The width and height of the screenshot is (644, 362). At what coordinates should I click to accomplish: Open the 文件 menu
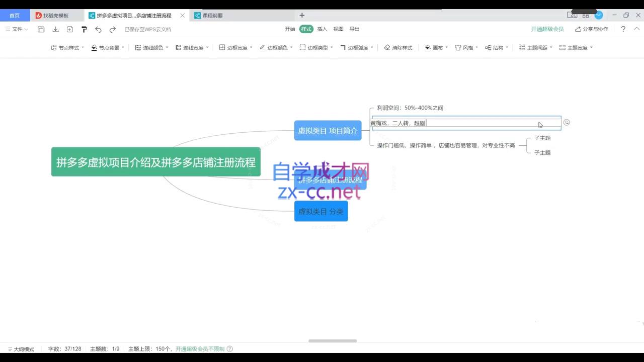point(17,29)
